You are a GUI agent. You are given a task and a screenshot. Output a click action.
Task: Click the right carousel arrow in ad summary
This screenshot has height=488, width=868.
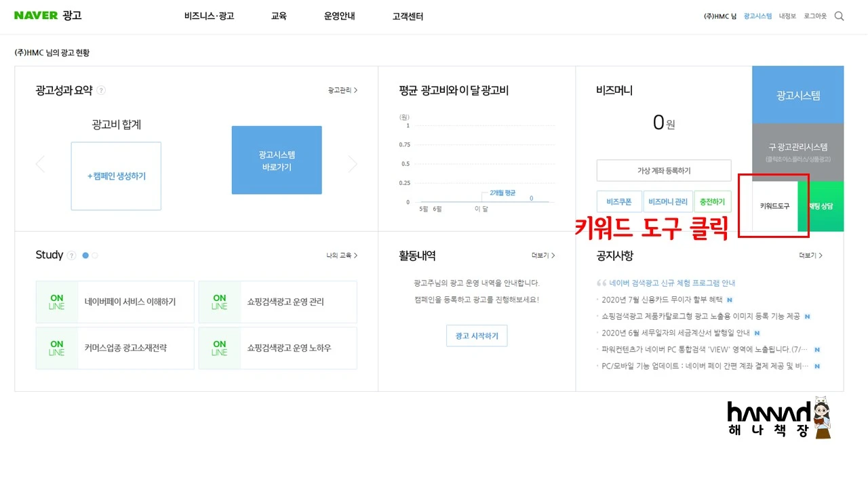pos(352,163)
